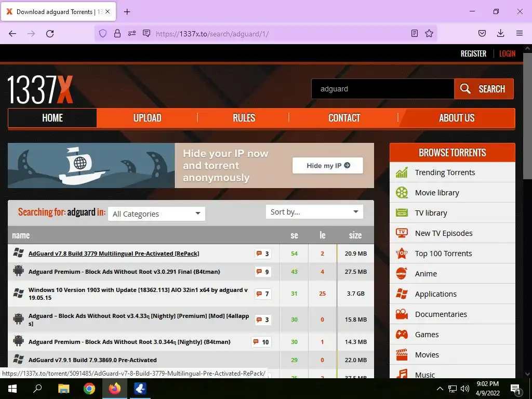Open the notification center icon in taskbar
532x399 pixels.
[516, 389]
